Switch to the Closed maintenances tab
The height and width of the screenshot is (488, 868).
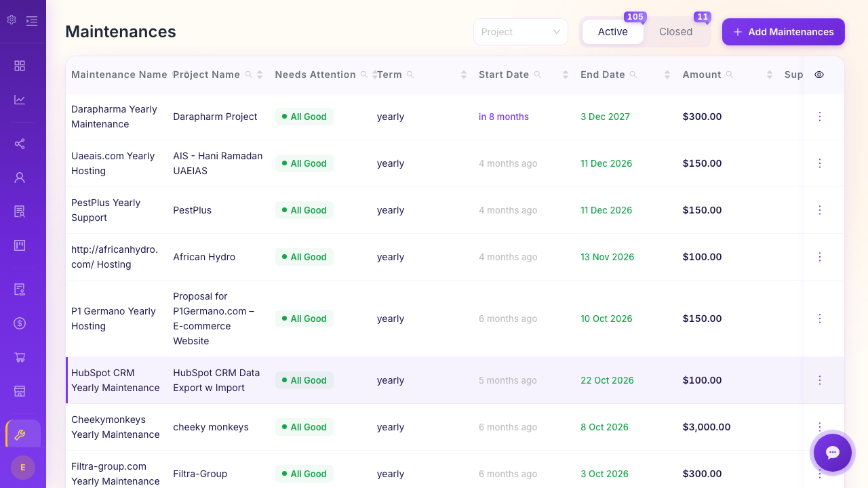pos(675,31)
